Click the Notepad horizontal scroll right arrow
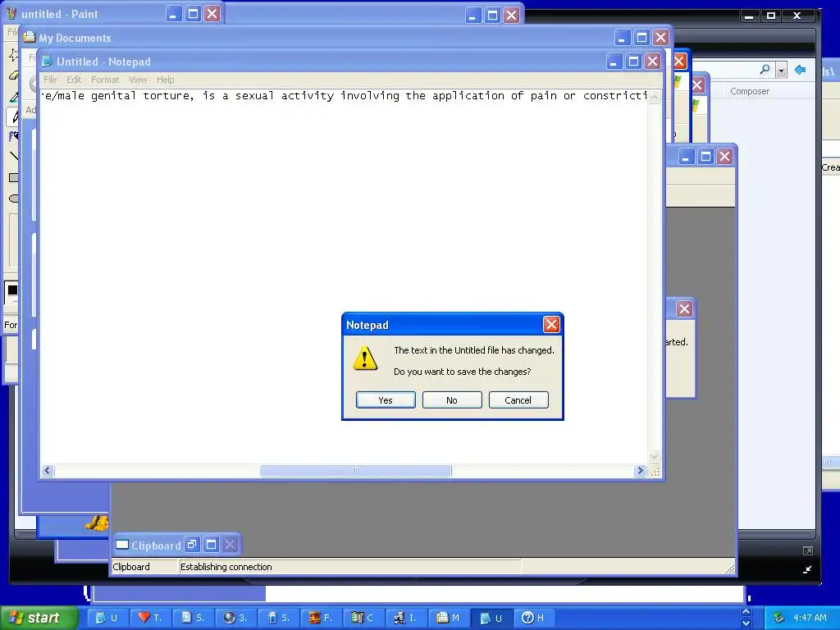Screen dimensions: 840x630 640,470
